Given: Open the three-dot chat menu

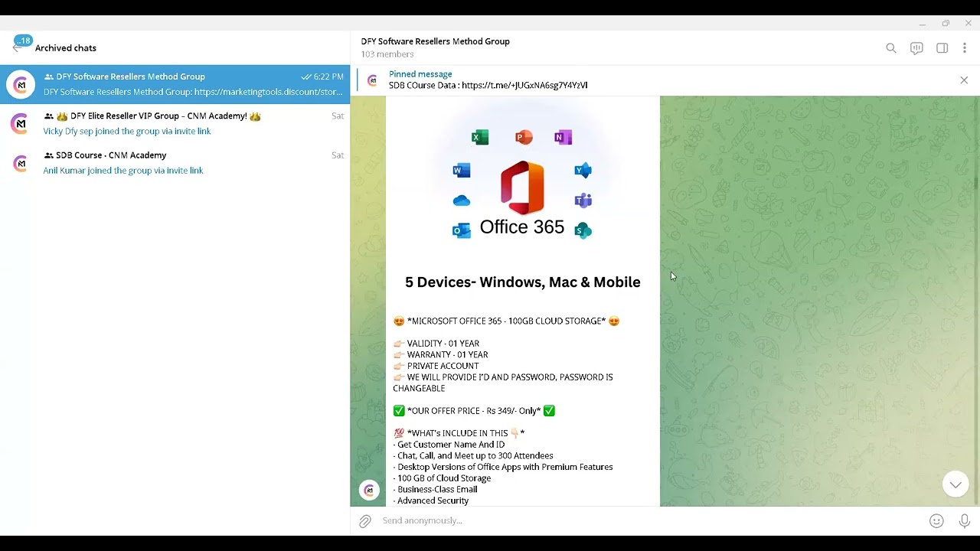Looking at the screenshot, I should click(965, 48).
